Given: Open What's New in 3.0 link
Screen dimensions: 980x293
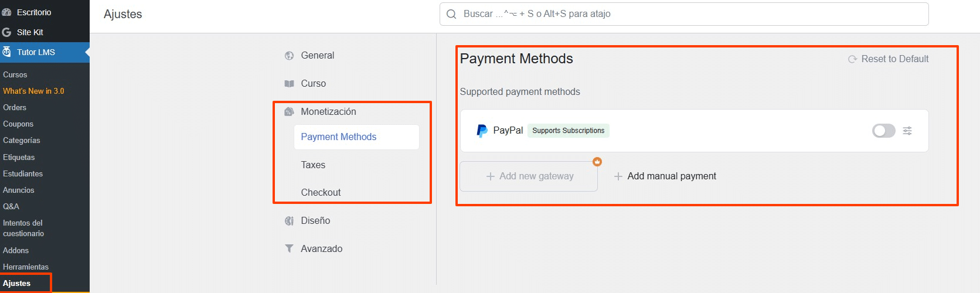Looking at the screenshot, I should [x=33, y=91].
